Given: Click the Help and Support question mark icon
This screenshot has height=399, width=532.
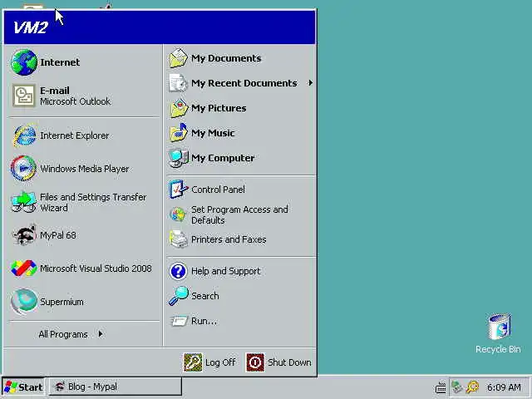Looking at the screenshot, I should (x=178, y=271).
